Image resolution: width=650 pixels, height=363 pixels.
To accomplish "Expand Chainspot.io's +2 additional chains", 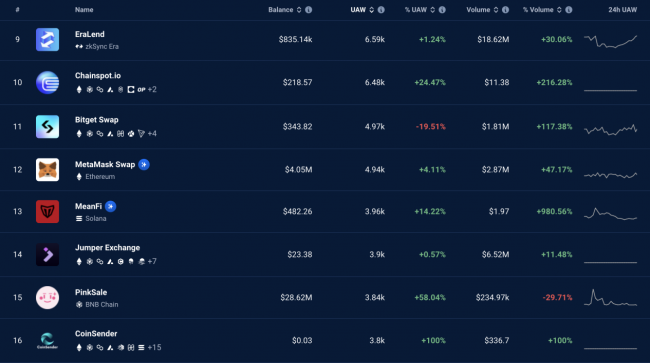I will click(152, 90).
